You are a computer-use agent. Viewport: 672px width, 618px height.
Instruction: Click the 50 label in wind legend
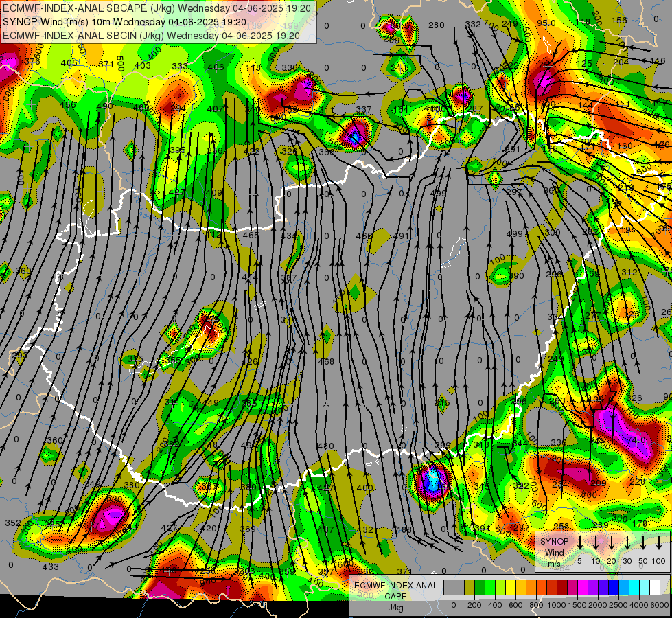click(643, 561)
